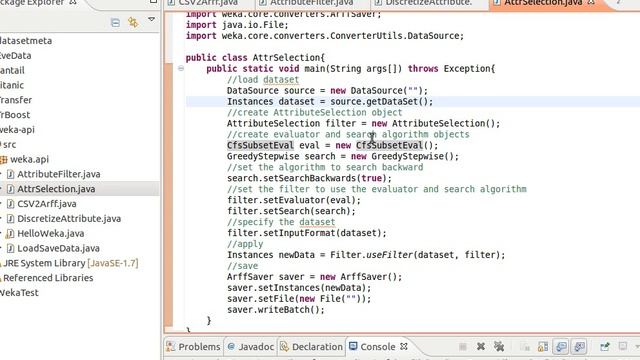Remove all terminated launches double-X icon

499,347
